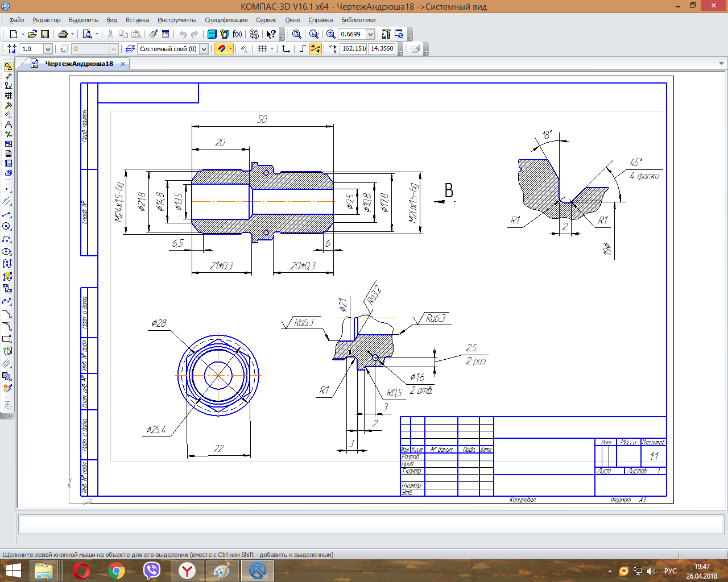Open the Спецификация menu
Image resolution: width=728 pixels, height=582 pixels.
click(226, 20)
